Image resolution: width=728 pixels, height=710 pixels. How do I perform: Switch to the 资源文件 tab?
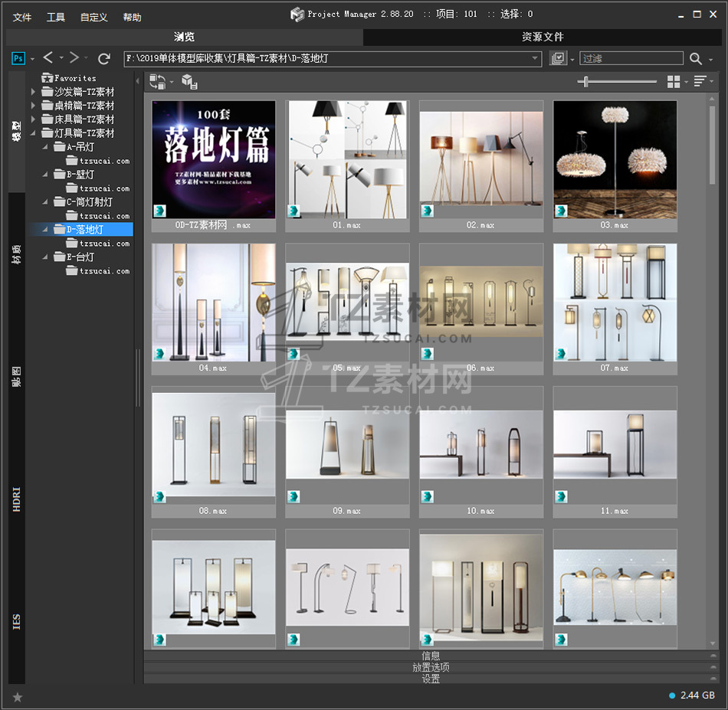[x=543, y=37]
